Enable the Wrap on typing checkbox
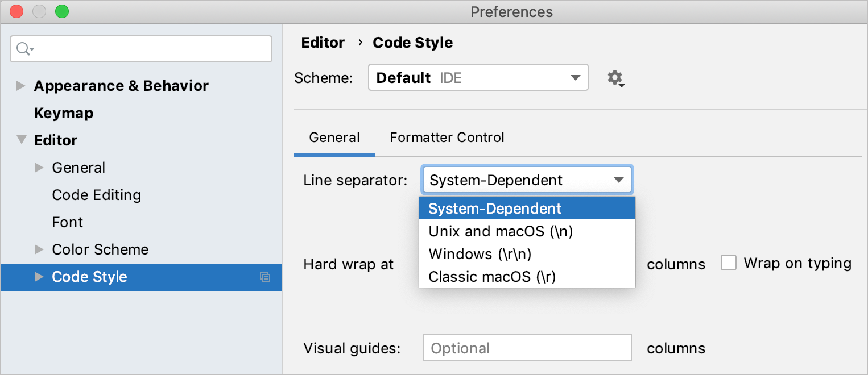Image resolution: width=868 pixels, height=375 pixels. tap(729, 263)
